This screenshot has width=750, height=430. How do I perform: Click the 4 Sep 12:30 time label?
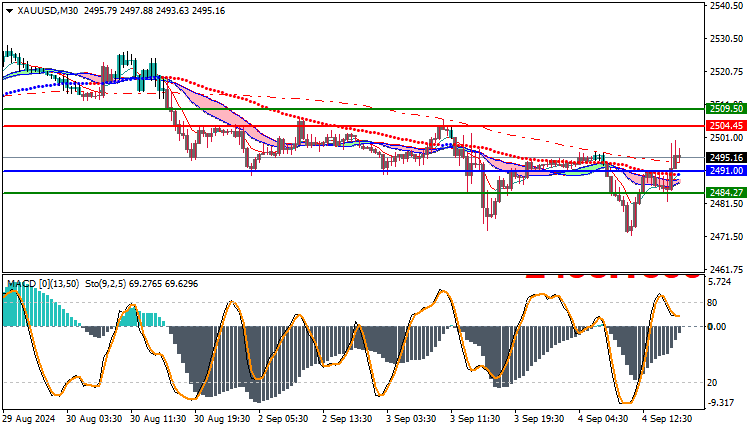pyautogui.click(x=668, y=419)
